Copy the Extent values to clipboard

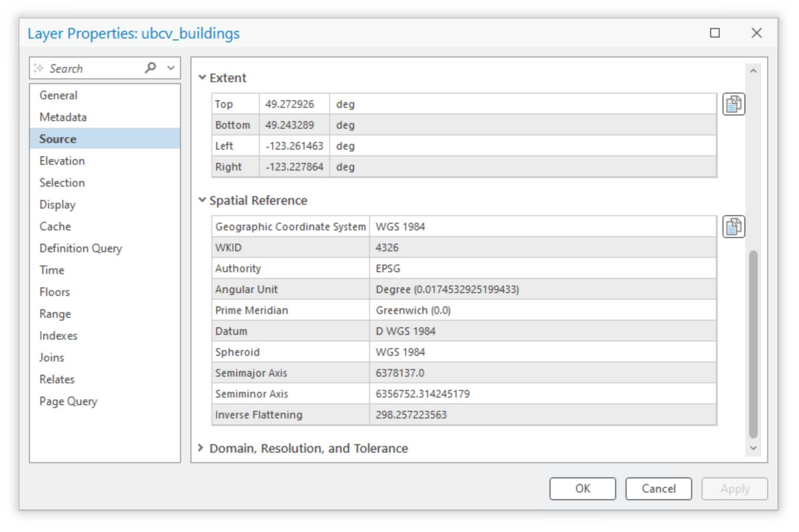tap(733, 104)
